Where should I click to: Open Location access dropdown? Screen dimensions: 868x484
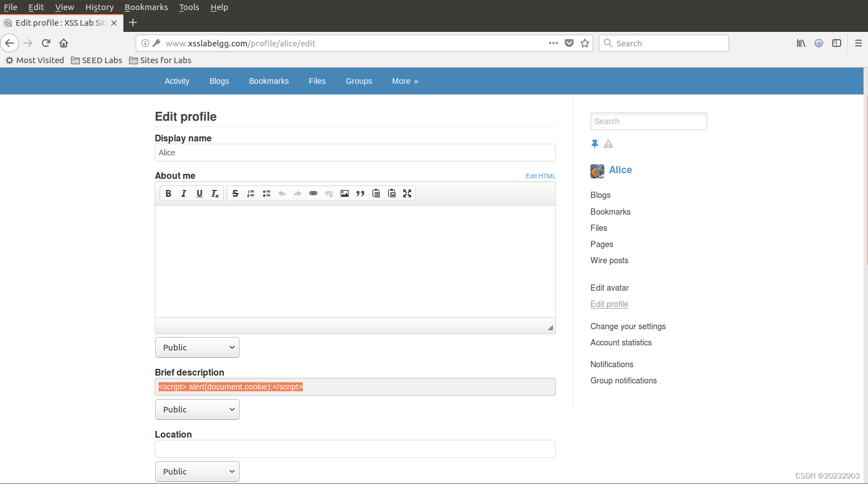[x=197, y=472]
